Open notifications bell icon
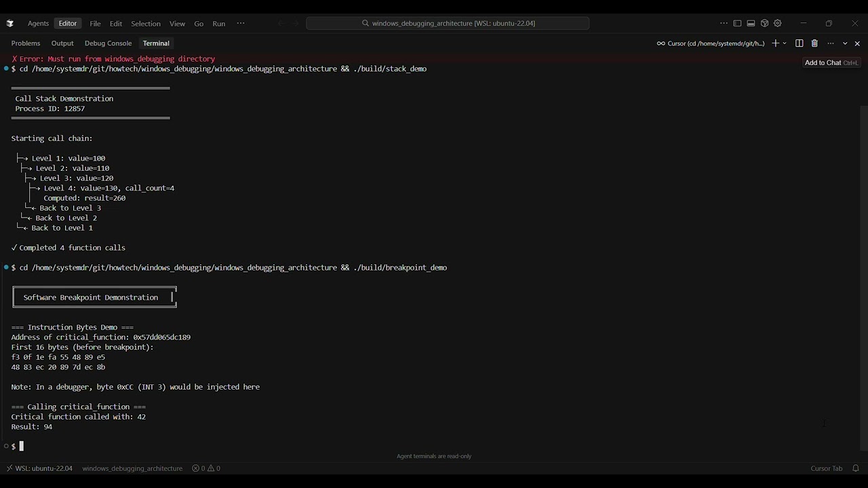Screen dimensions: 868x488 [856, 468]
